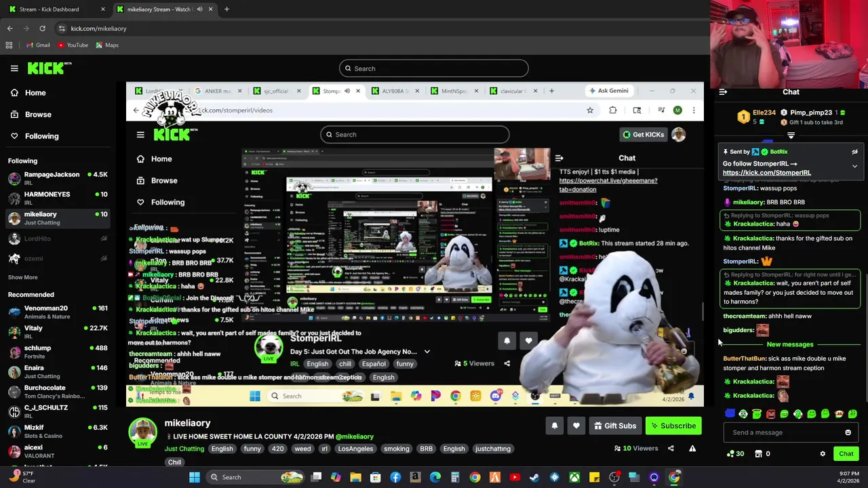Open Mizkif Slots & Casino channel

point(58,431)
